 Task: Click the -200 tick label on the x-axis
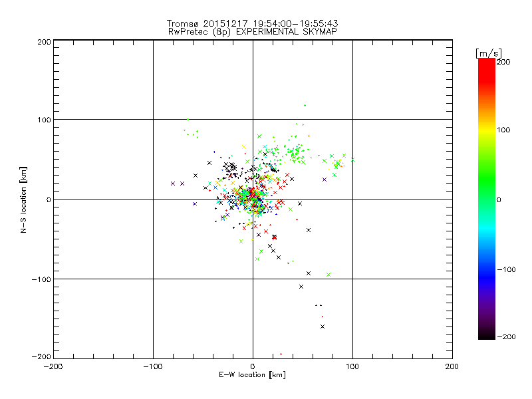tap(53, 366)
